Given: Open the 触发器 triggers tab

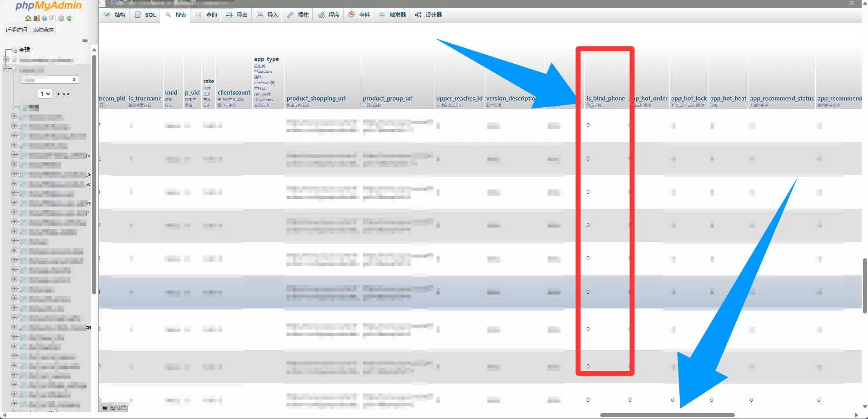Looking at the screenshot, I should [x=393, y=15].
